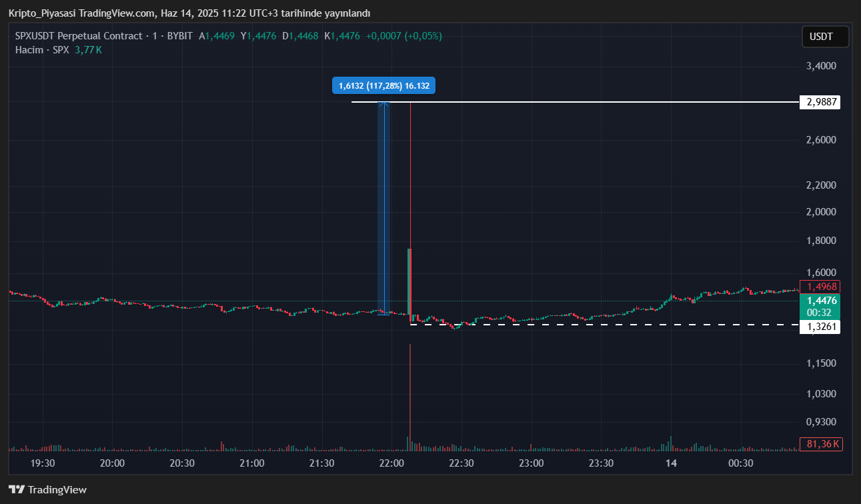The image size is (861, 504).
Task: Click the TradingView logo icon
Action: point(17,490)
